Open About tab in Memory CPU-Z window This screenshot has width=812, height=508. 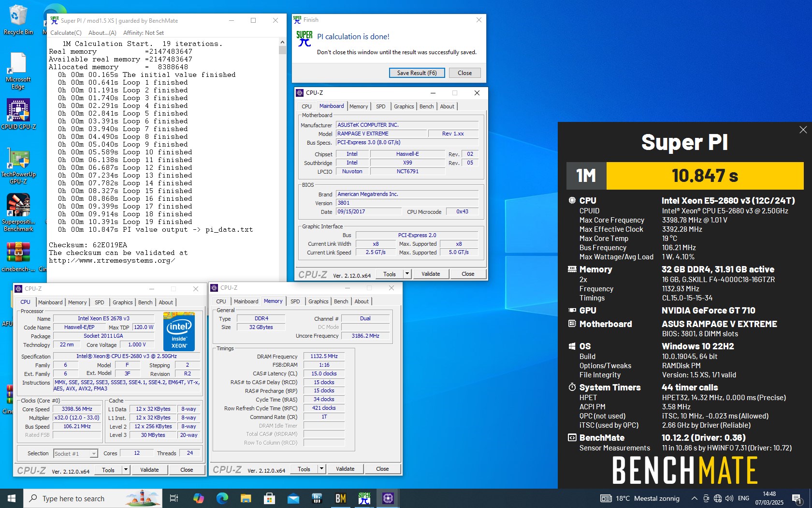[362, 301]
